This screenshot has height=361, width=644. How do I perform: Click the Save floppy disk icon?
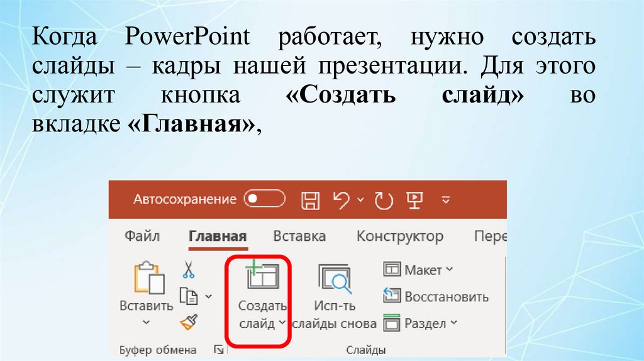point(310,200)
